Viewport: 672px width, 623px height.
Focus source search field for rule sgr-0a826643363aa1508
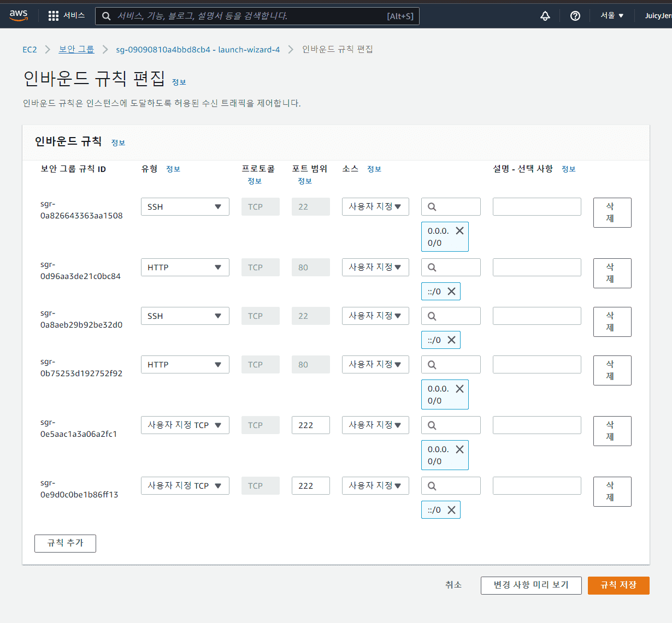point(451,207)
